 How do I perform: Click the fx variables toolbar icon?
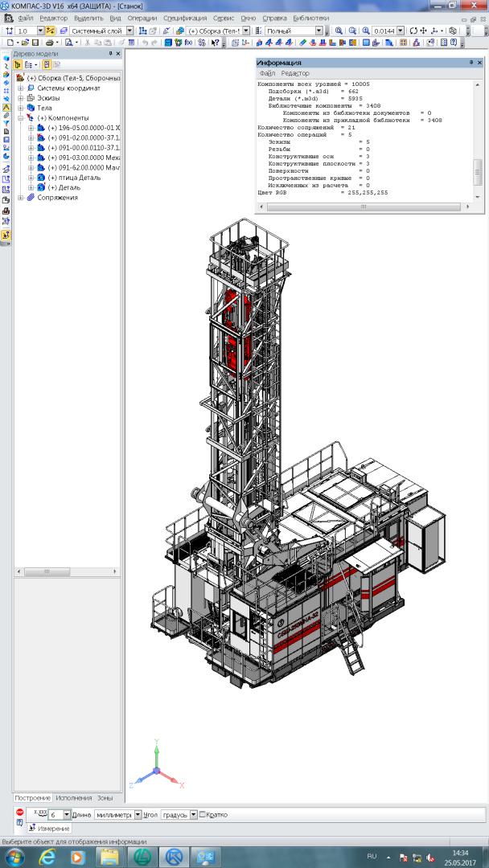[x=188, y=42]
